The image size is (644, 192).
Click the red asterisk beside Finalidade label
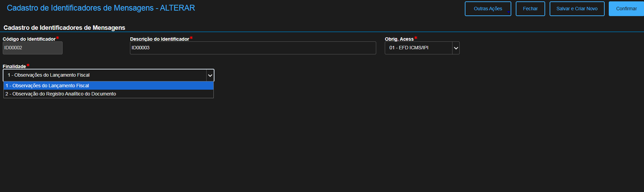(28, 65)
